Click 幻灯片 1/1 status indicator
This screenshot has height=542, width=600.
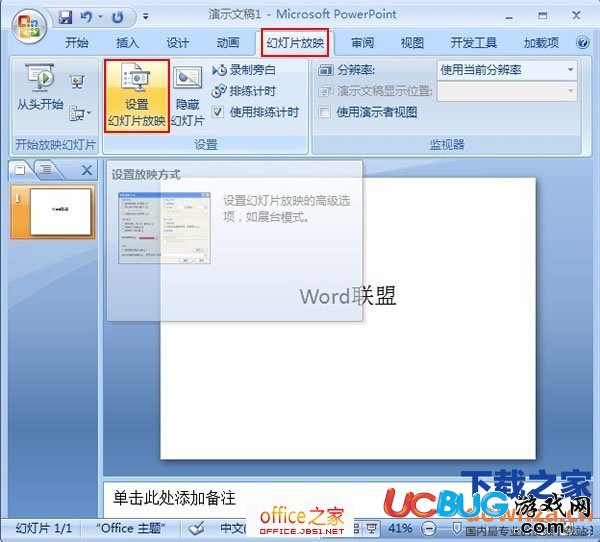click(43, 529)
